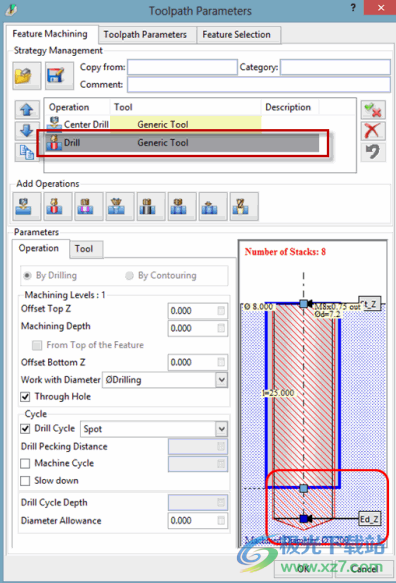Image resolution: width=396 pixels, height=583 pixels.
Task: Enable Slow down checkbox
Action: (x=25, y=481)
